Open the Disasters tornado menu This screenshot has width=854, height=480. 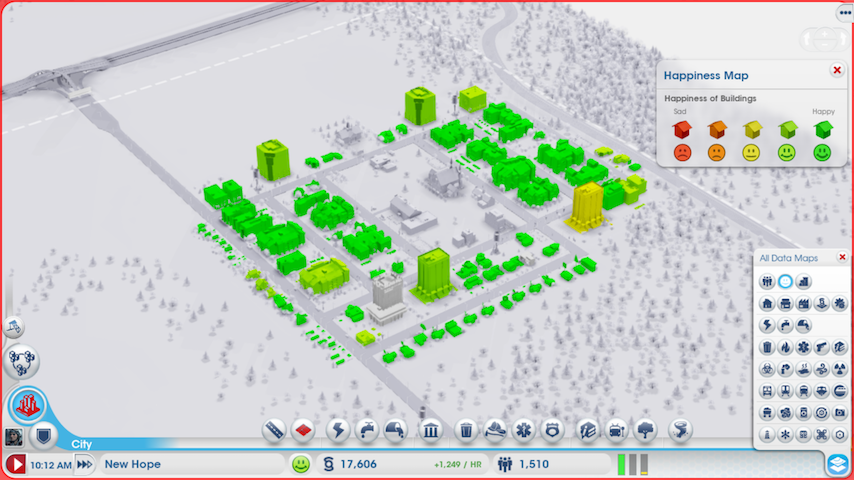(680, 430)
